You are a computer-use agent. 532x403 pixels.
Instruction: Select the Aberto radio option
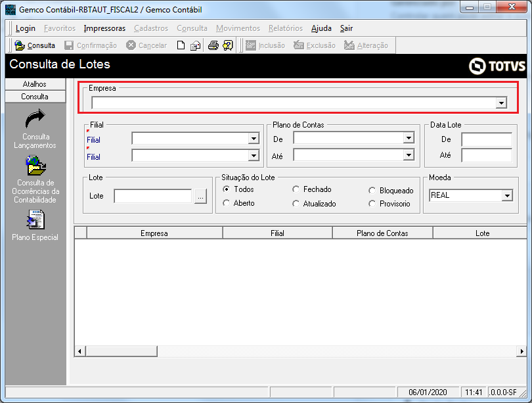(x=227, y=202)
